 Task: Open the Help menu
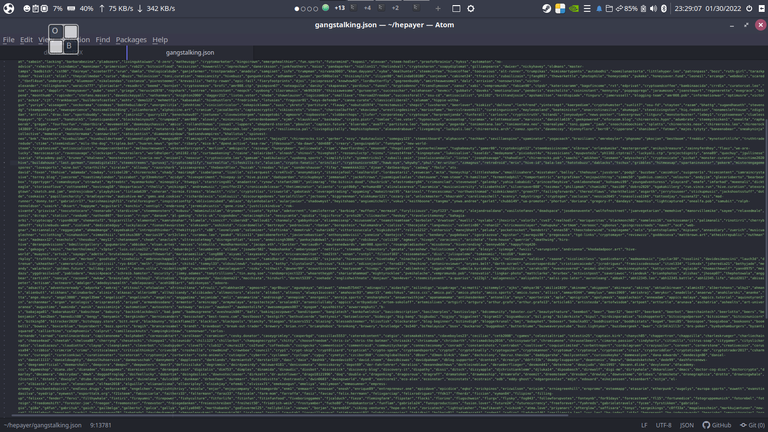tap(160, 40)
